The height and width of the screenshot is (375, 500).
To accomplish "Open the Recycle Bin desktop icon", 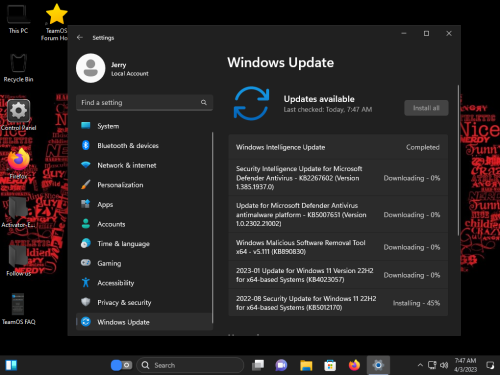I will pyautogui.click(x=18, y=68).
